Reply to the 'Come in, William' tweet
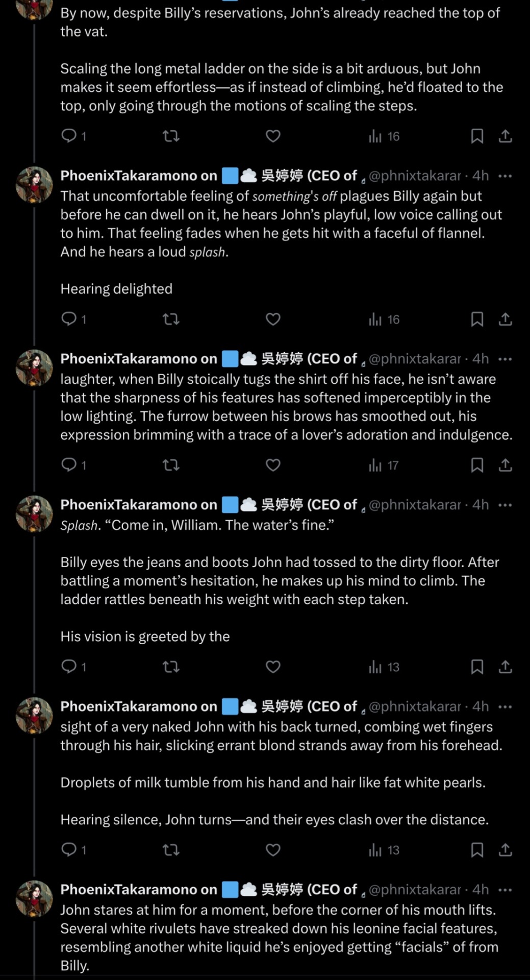 click(69, 667)
